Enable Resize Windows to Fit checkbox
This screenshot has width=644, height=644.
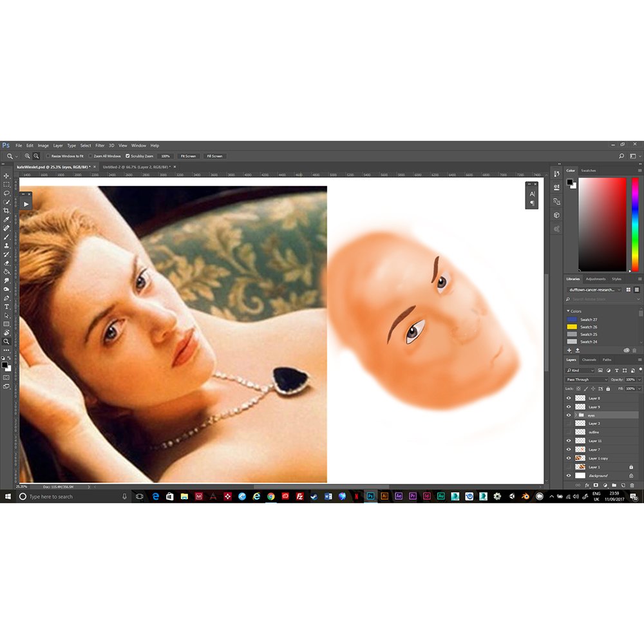click(x=48, y=156)
